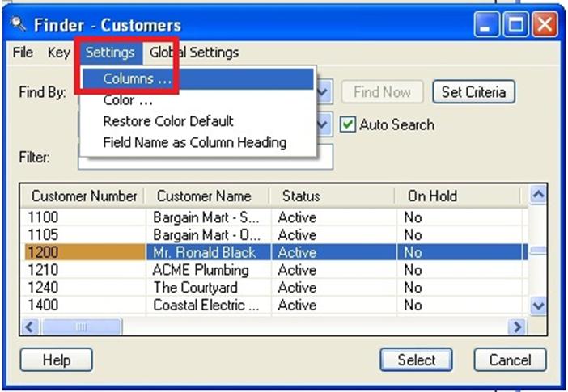Sort by Customer Number column header

tap(83, 196)
